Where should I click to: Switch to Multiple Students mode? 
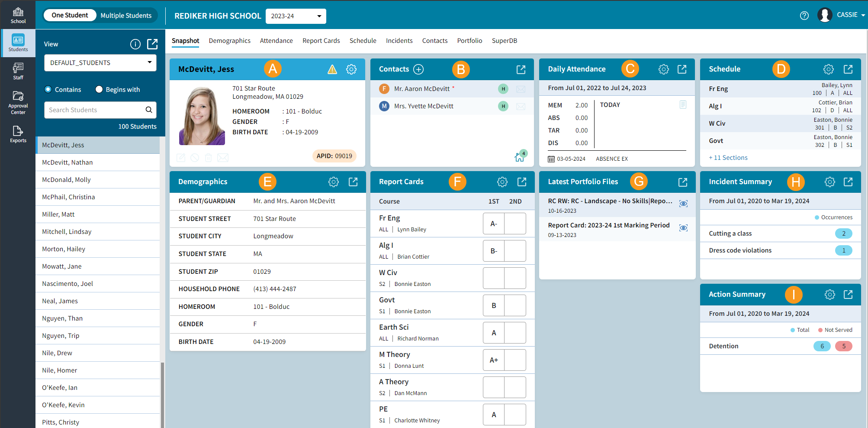pos(126,15)
